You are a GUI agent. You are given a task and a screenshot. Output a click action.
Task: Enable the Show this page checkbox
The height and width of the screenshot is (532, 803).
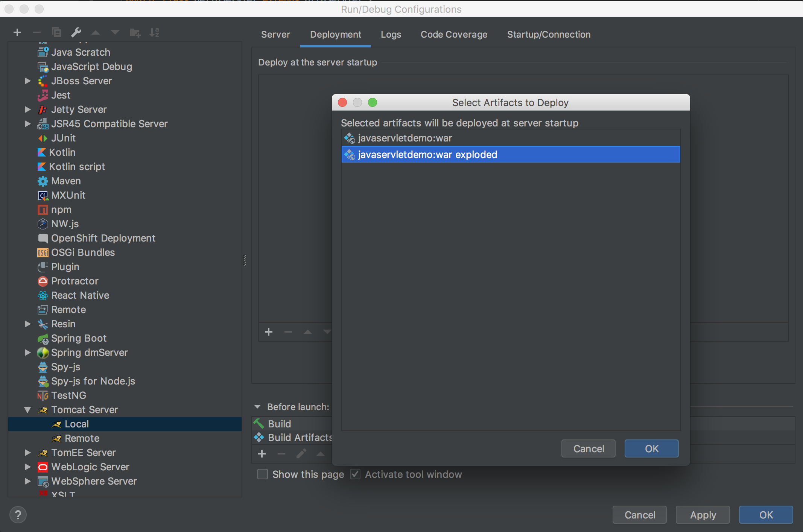pos(263,474)
